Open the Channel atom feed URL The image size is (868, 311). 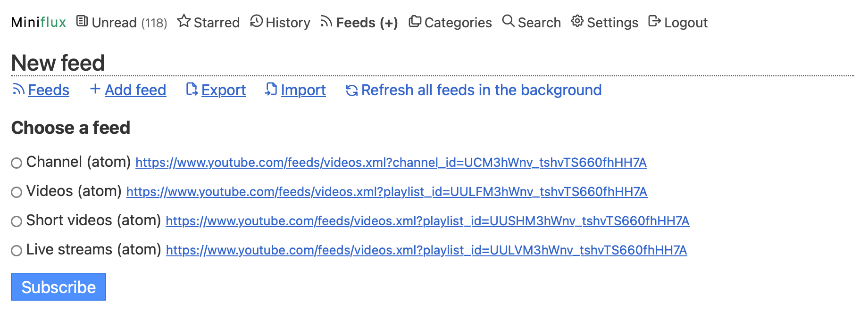point(391,163)
